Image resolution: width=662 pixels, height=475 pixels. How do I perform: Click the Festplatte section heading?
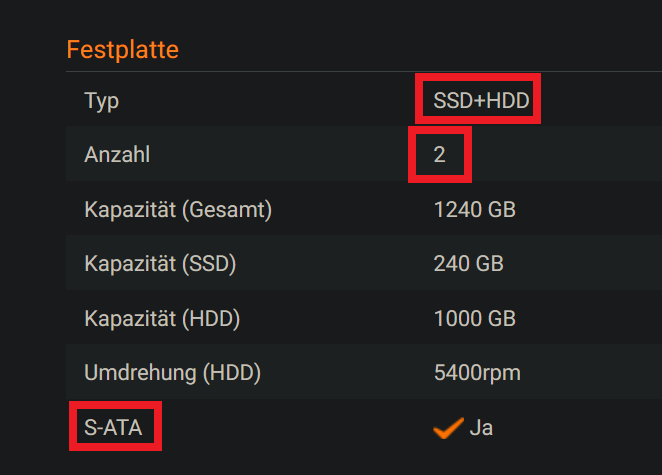122,48
